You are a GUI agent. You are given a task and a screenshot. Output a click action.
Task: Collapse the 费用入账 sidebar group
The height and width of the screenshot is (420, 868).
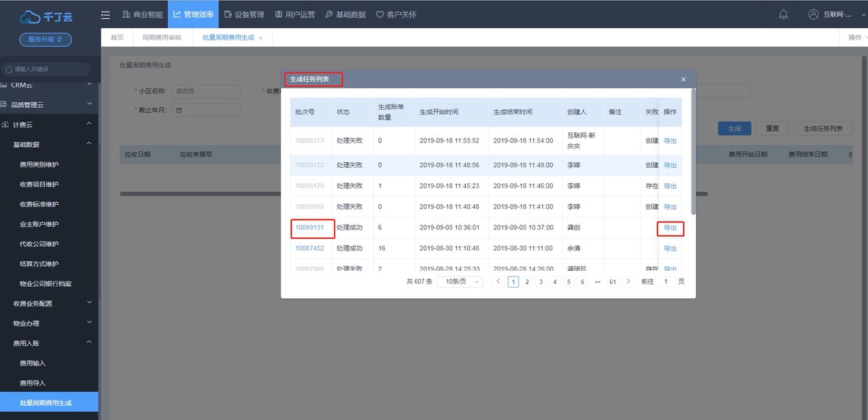[89, 343]
